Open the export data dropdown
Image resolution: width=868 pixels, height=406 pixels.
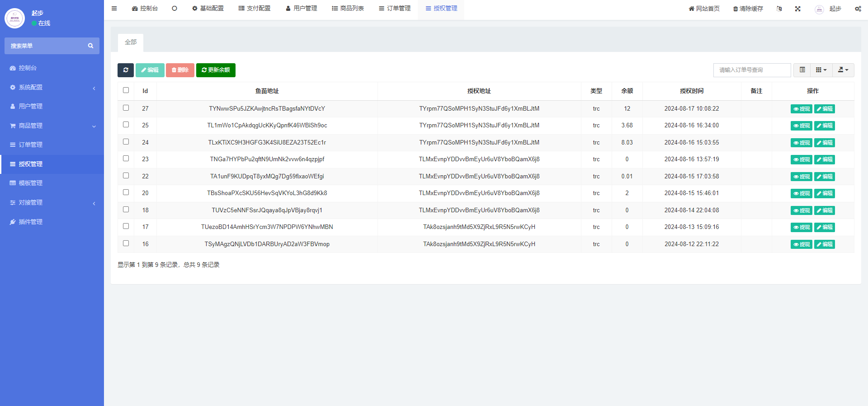pos(843,70)
